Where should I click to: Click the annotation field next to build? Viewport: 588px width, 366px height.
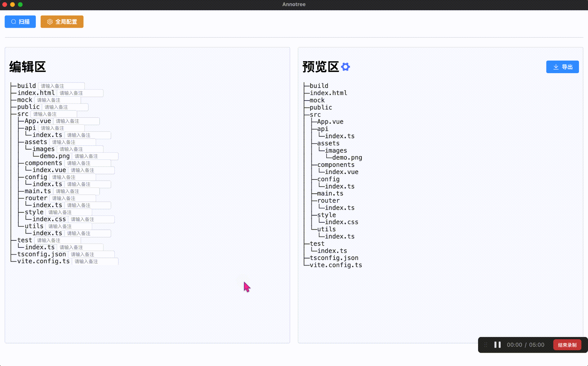tap(61, 86)
